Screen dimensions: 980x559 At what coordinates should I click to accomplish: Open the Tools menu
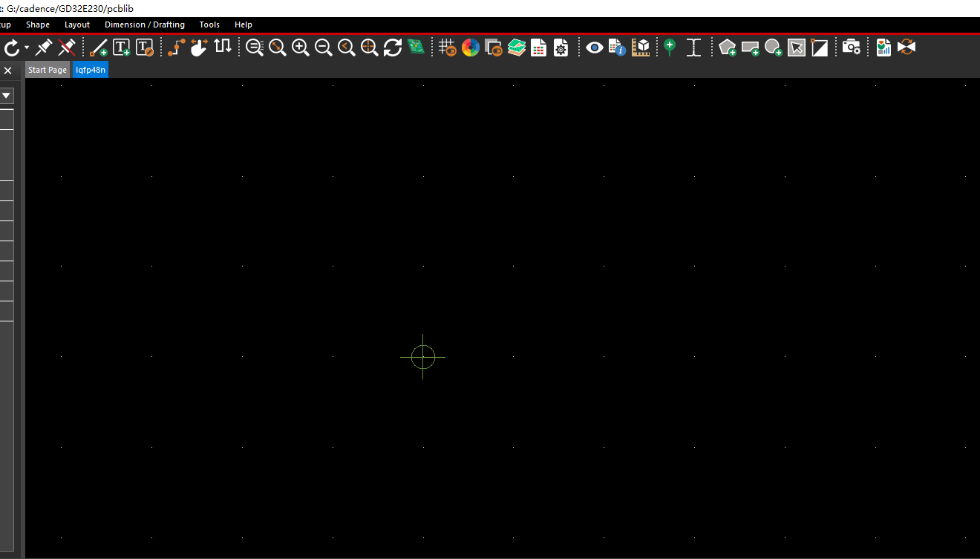click(209, 24)
